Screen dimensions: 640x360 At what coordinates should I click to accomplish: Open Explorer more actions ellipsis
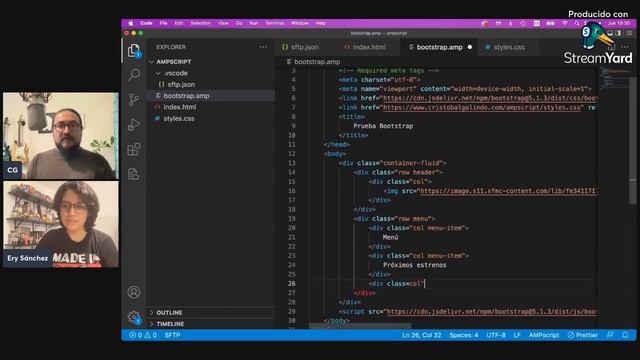coord(263,47)
